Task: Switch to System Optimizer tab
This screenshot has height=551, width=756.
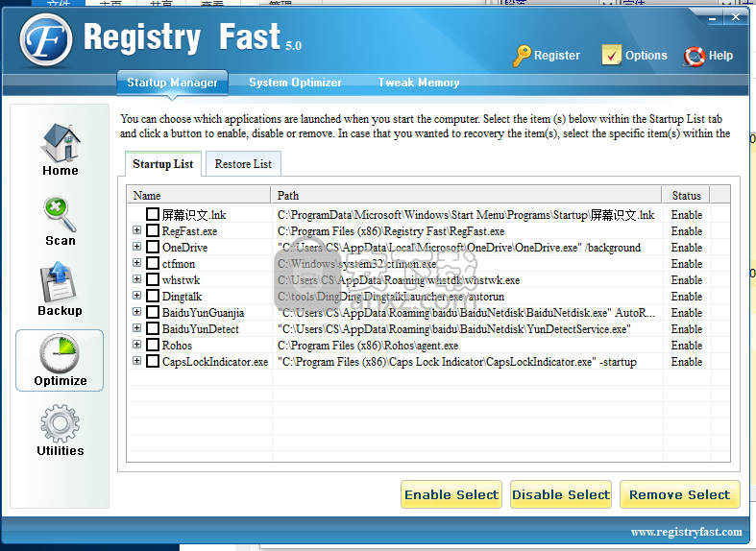Action: click(x=295, y=83)
